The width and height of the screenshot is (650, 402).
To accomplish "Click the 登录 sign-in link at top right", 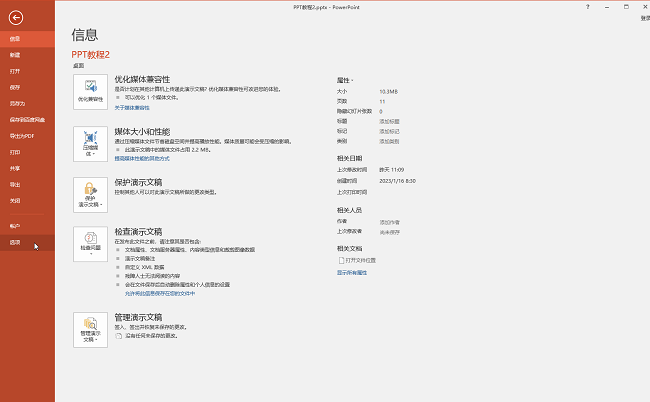I will [645, 18].
